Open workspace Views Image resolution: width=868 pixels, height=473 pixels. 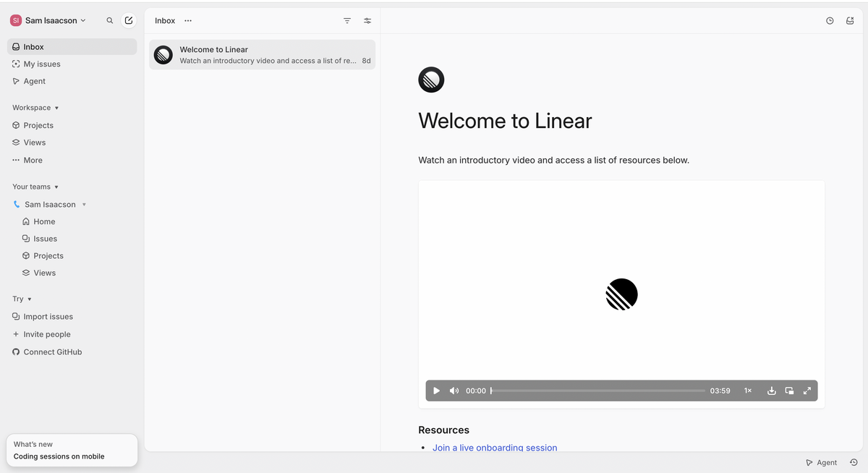(x=72, y=142)
